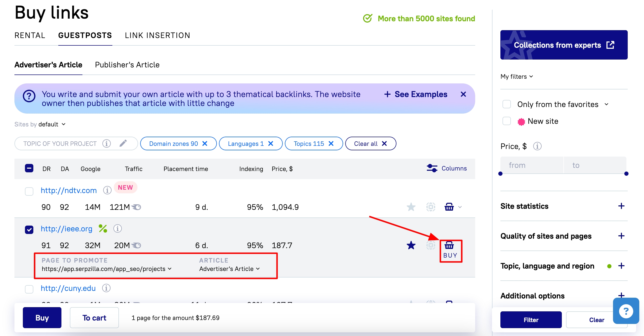644x336 pixels.
Task: Switch to the RENTAL tab
Action: pos(30,35)
